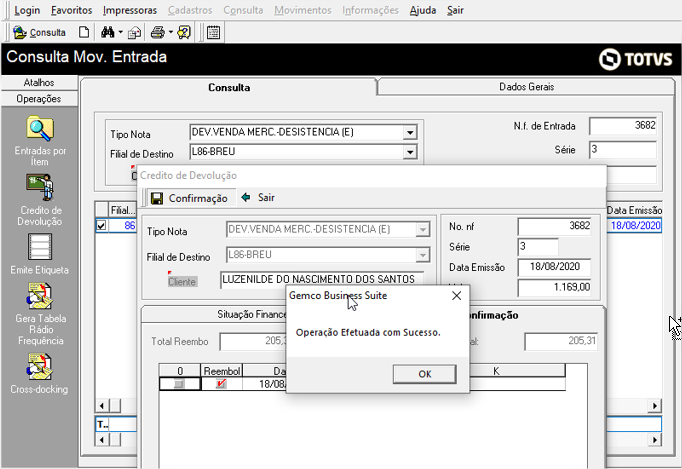Toggle the column 0 checkbox in reimbursement grid
Screen dimensions: 682x469
(179, 384)
